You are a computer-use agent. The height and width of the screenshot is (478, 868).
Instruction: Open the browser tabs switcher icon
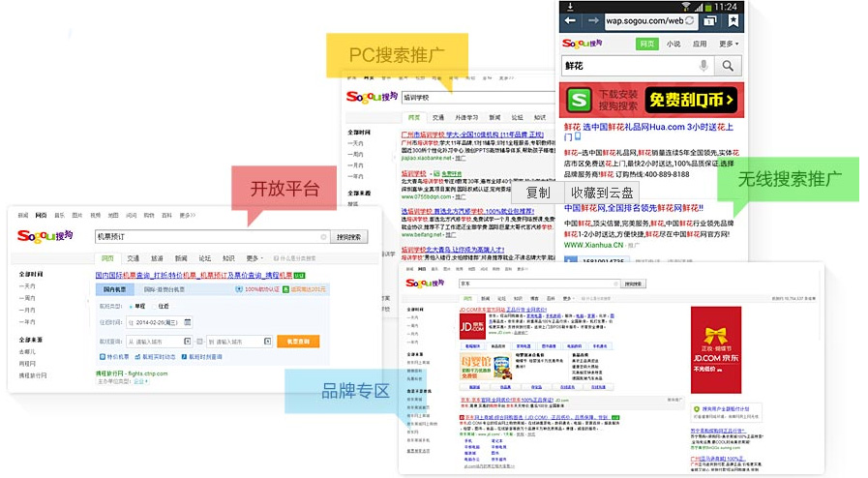point(709,21)
